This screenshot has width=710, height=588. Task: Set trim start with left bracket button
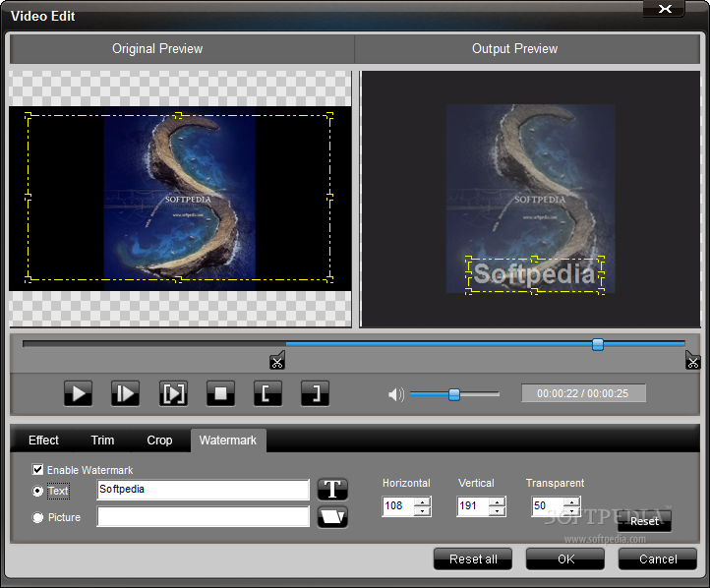tap(267, 393)
